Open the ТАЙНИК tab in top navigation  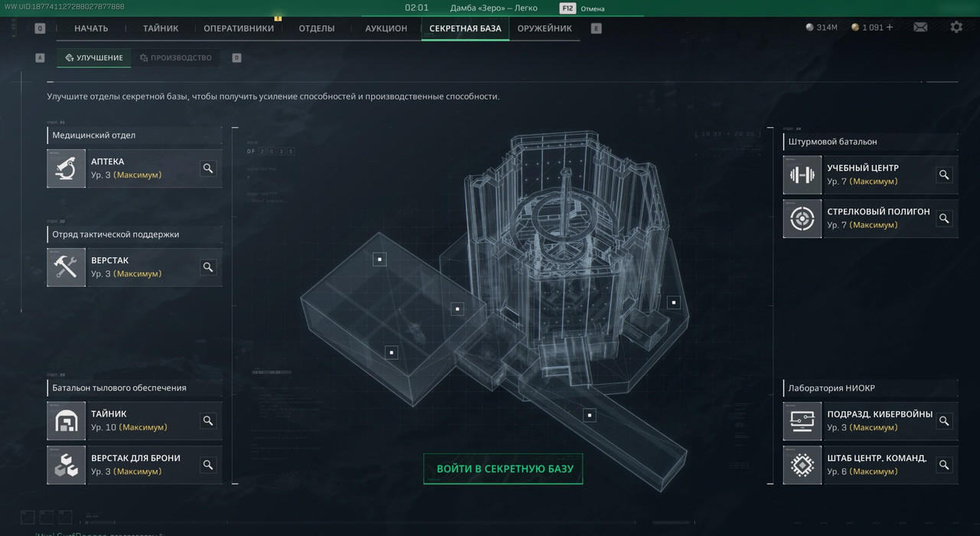pyautogui.click(x=161, y=28)
